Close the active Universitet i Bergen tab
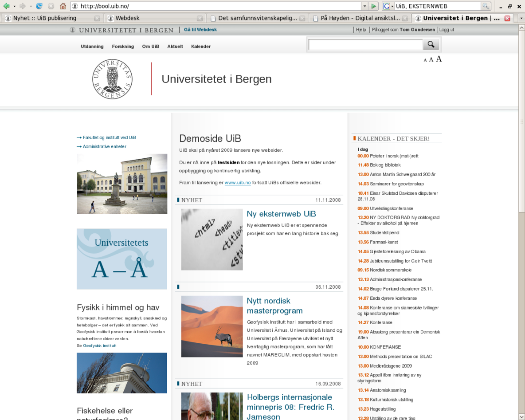The width and height of the screenshot is (525, 420). point(507,18)
